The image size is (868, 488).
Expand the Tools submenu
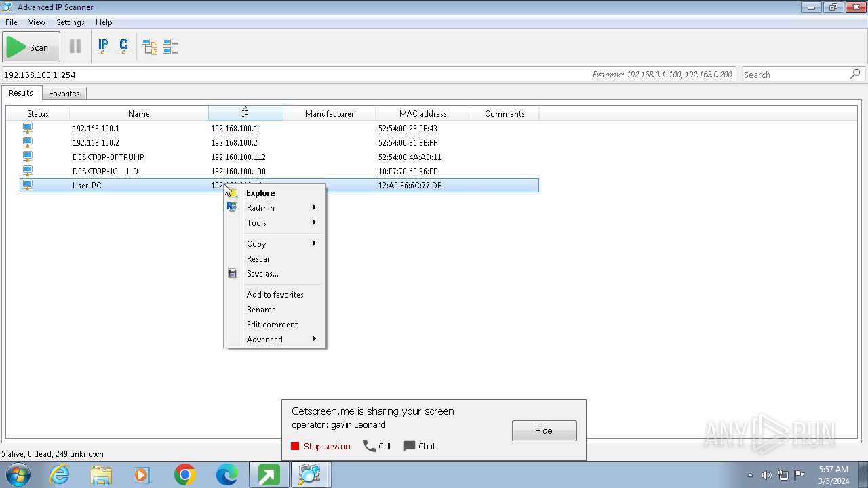click(x=275, y=223)
